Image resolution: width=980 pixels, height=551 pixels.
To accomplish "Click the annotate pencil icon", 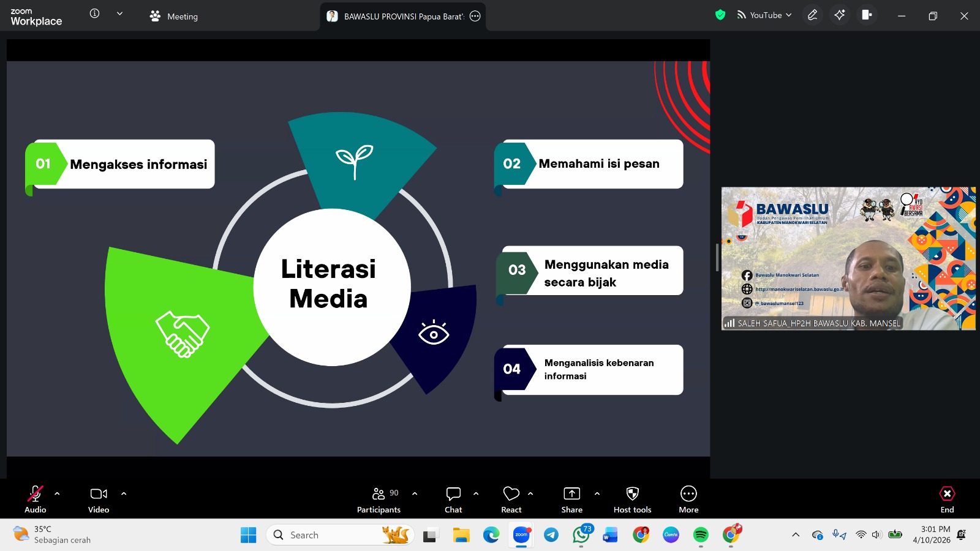I will click(x=812, y=15).
